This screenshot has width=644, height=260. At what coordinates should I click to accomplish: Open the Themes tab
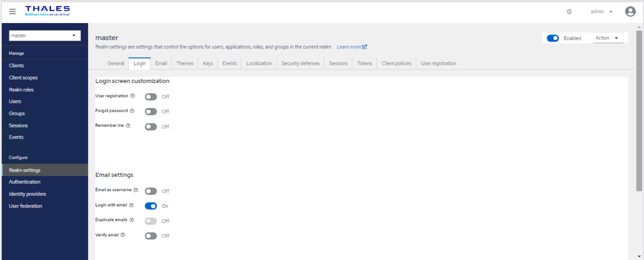tap(185, 63)
